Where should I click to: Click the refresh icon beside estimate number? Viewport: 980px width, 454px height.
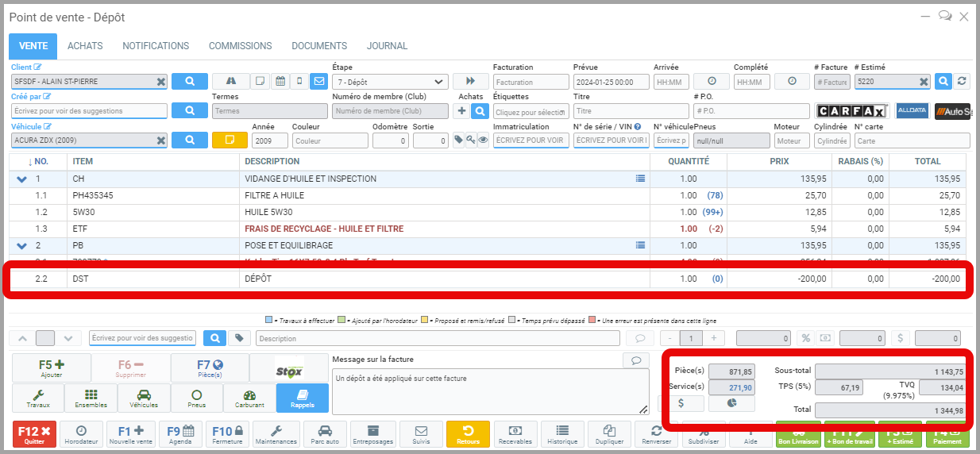pyautogui.click(x=962, y=81)
